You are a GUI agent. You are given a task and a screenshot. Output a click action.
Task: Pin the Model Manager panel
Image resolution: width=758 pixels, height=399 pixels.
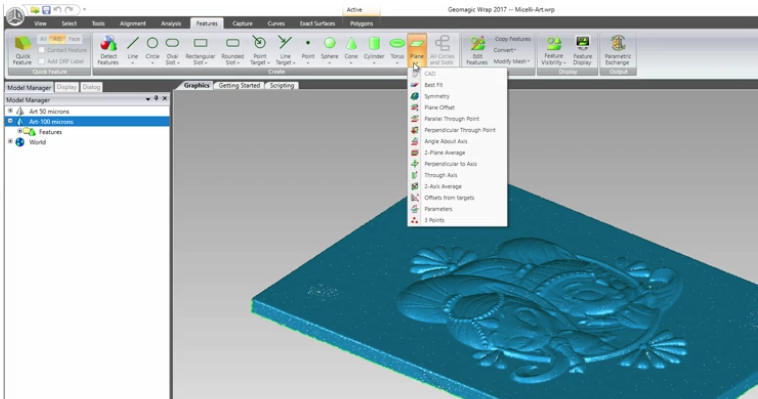coord(156,99)
